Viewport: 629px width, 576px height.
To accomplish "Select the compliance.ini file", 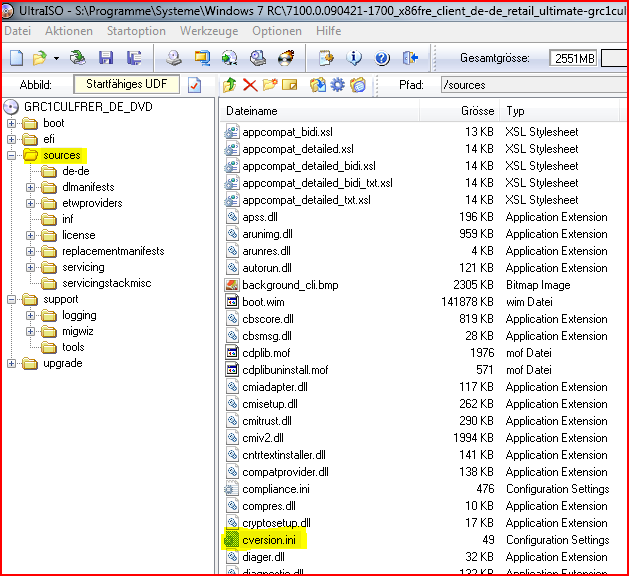I will (x=276, y=489).
